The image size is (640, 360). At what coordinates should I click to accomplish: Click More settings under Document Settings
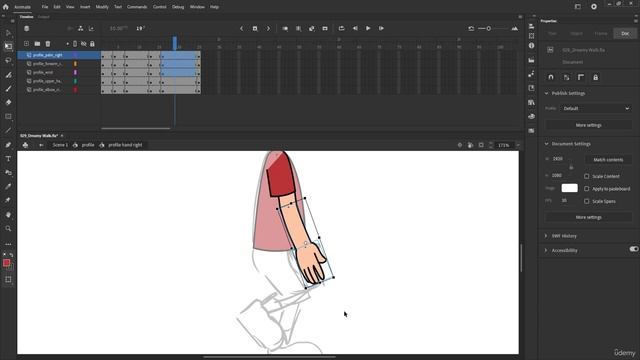tap(589, 218)
